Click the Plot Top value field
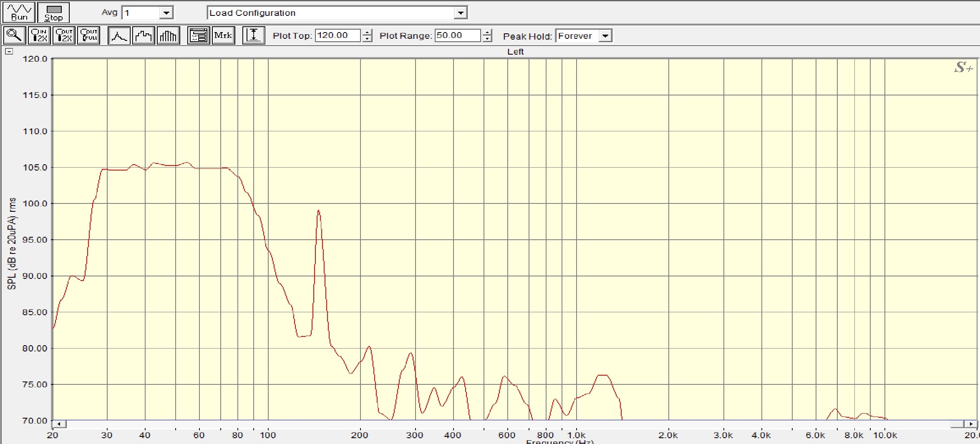 coord(337,35)
